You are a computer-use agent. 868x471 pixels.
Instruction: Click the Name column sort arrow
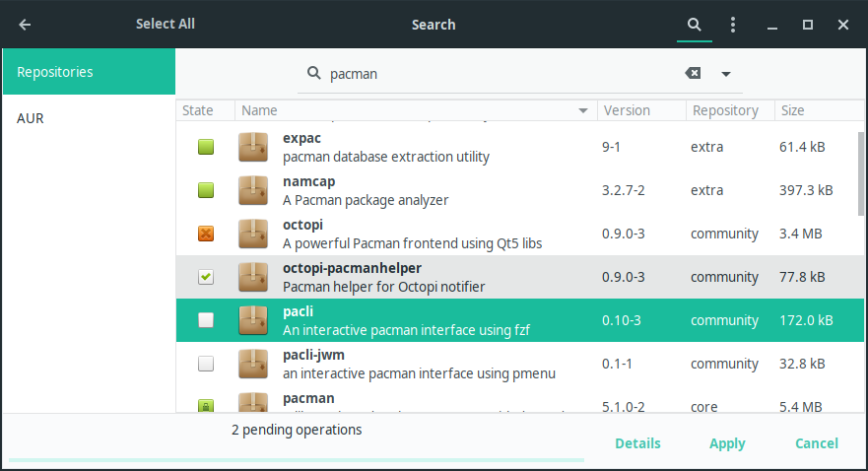coord(583,110)
